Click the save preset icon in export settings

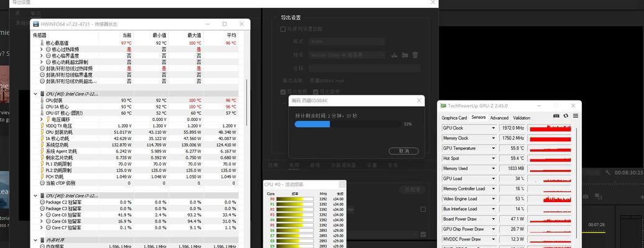point(395,55)
